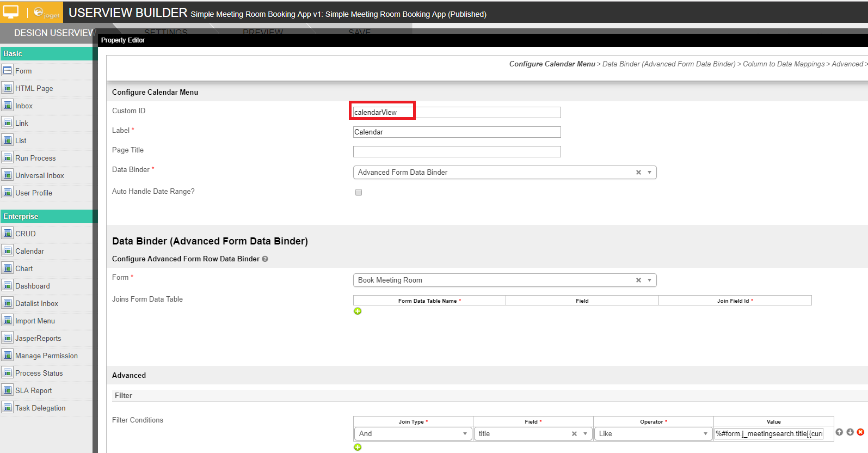The image size is (868, 453).
Task: Open the Data Binder dropdown
Action: pos(649,173)
